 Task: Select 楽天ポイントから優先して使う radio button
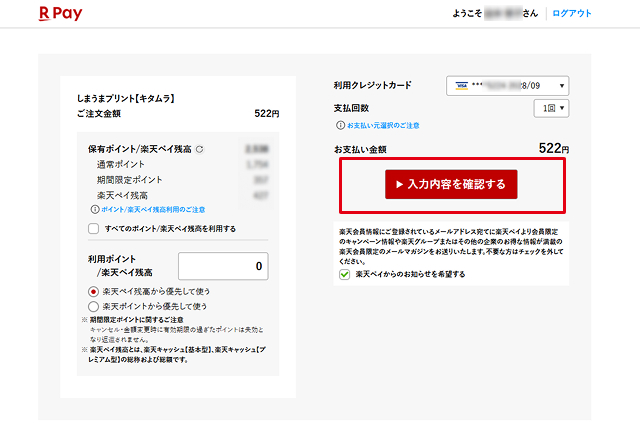click(x=93, y=307)
